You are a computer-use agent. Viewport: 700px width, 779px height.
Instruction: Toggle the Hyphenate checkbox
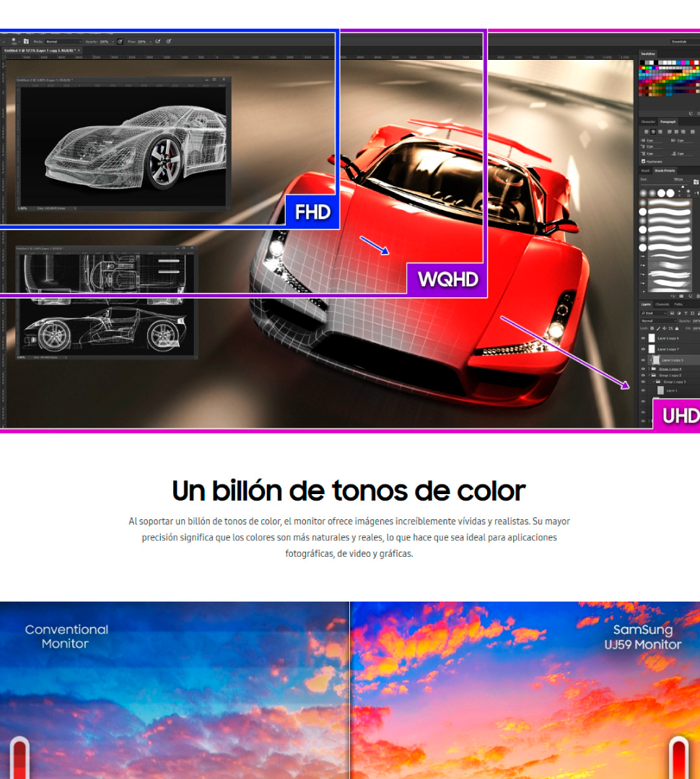(x=644, y=162)
